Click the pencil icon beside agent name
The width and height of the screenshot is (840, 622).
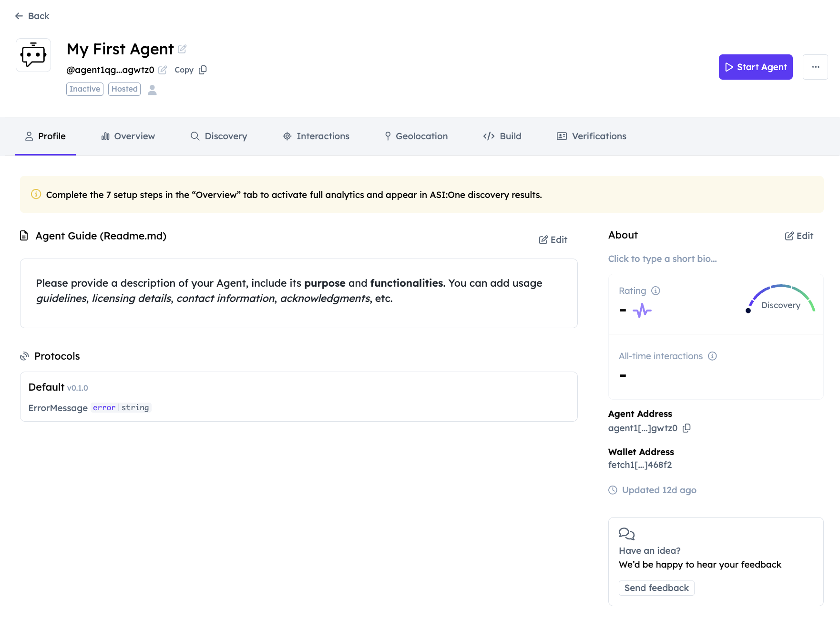pos(182,49)
